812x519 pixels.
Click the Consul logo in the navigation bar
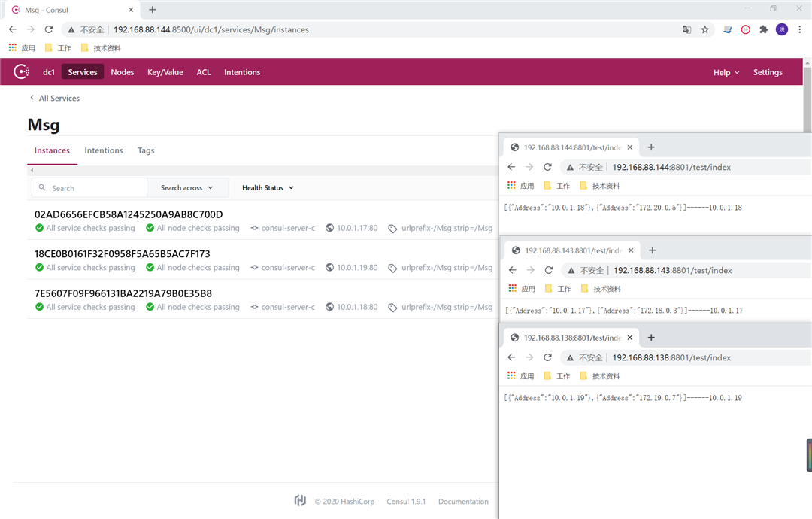tap(21, 71)
